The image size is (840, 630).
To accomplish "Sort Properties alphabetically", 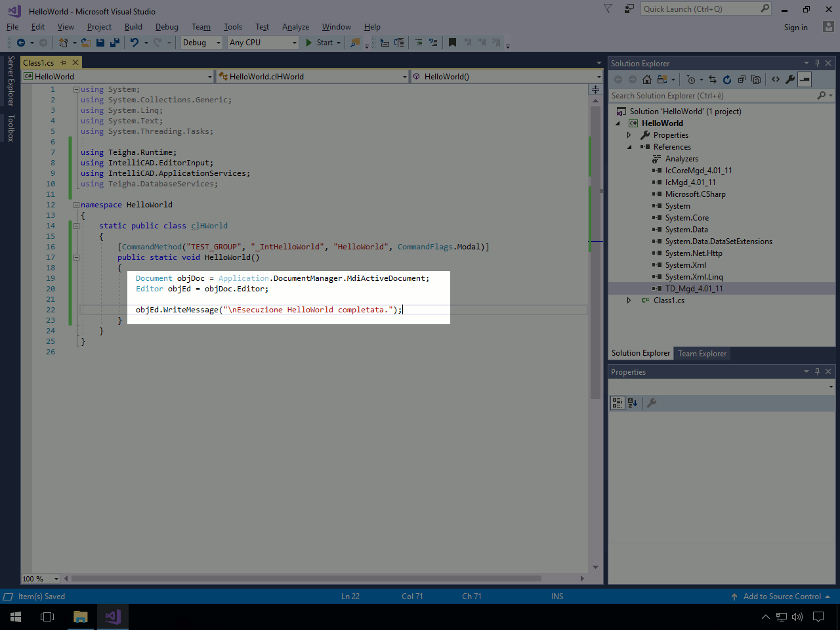I will [633, 403].
